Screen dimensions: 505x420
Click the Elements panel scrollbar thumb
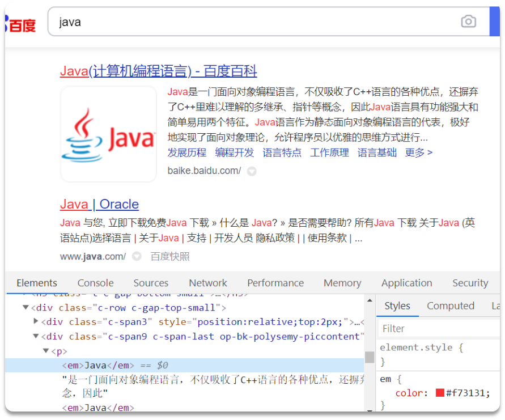pyautogui.click(x=370, y=357)
